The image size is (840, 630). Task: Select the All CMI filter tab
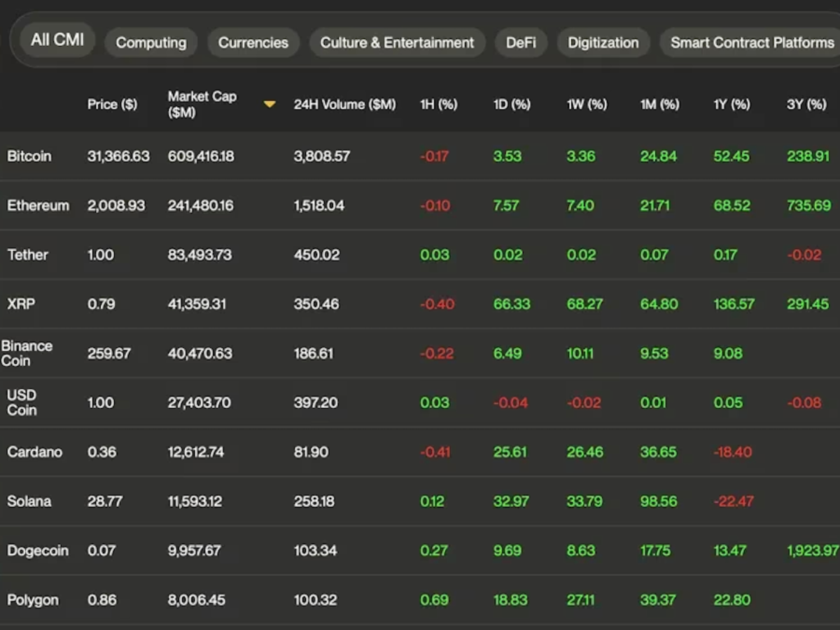[57, 40]
